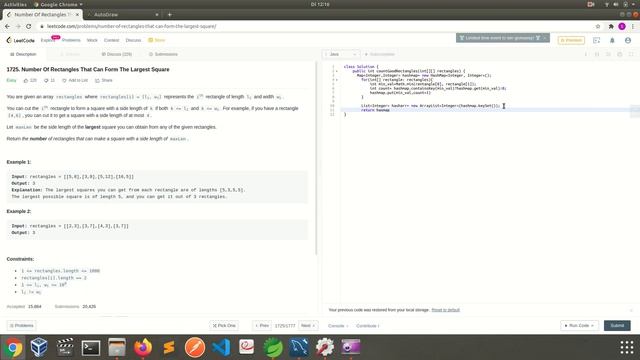Open Chrome extensions puzzle icon
The image size is (640, 360).
pyautogui.click(x=611, y=26)
